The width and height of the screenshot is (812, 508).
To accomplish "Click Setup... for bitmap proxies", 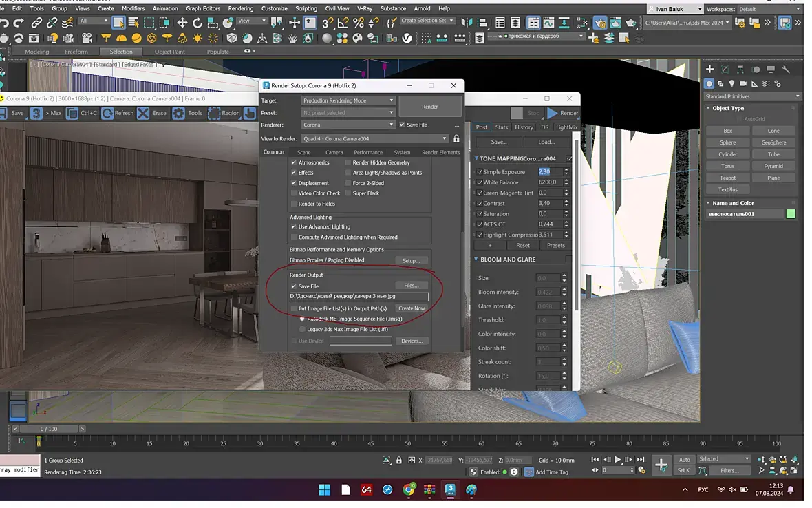I will pos(412,261).
